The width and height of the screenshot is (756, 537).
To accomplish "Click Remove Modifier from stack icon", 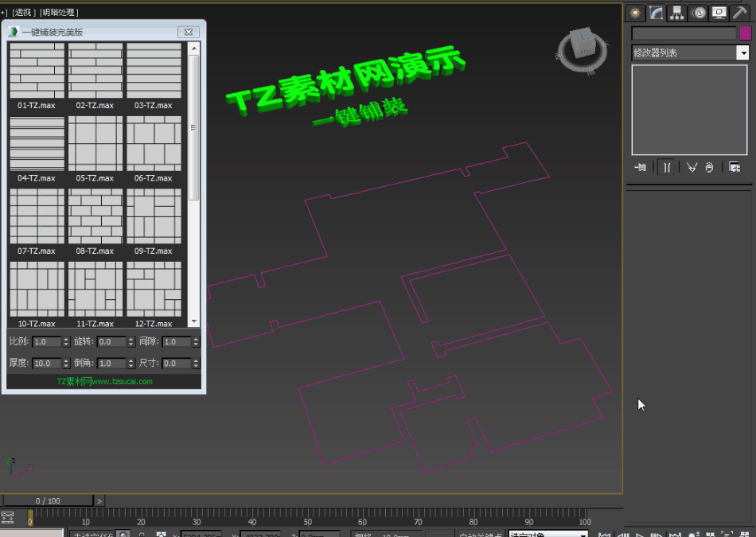I will pyautogui.click(x=709, y=167).
